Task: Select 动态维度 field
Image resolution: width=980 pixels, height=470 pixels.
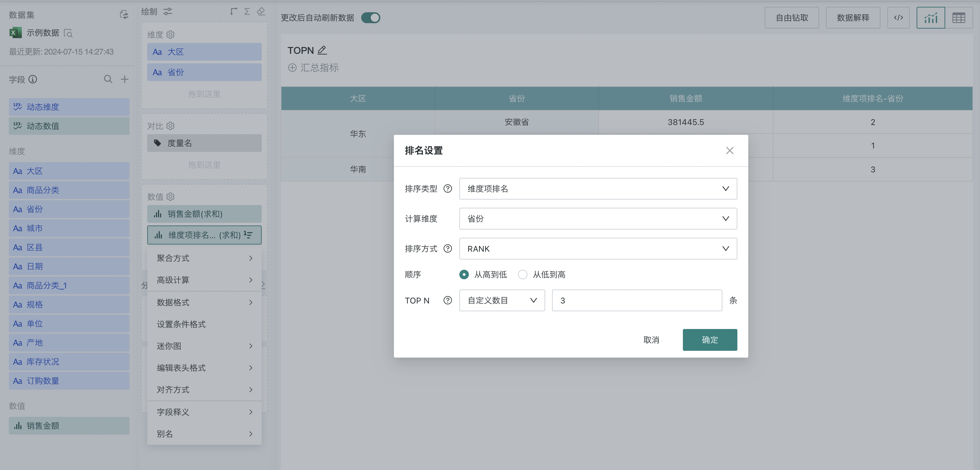Action: pyautogui.click(x=69, y=107)
